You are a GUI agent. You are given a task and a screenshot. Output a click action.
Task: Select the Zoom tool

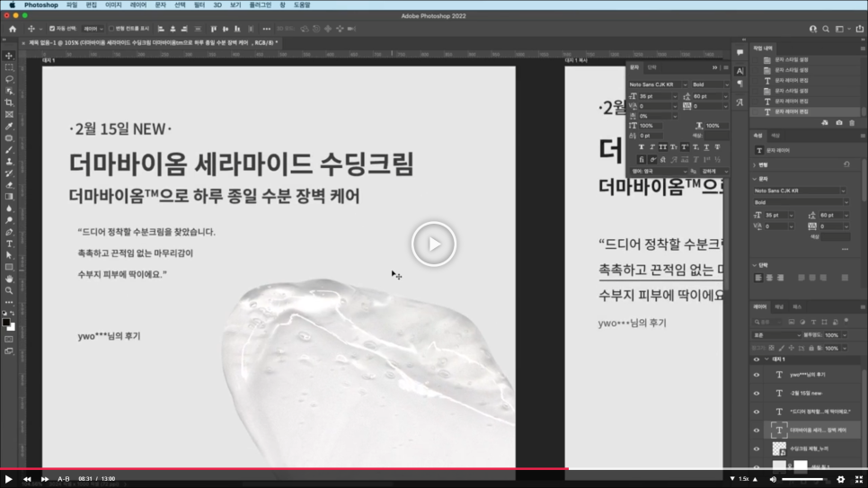(9, 291)
